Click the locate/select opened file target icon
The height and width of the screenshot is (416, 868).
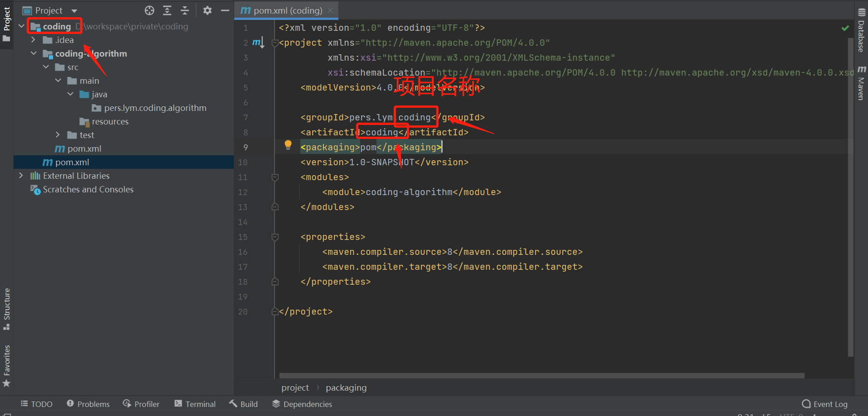149,10
